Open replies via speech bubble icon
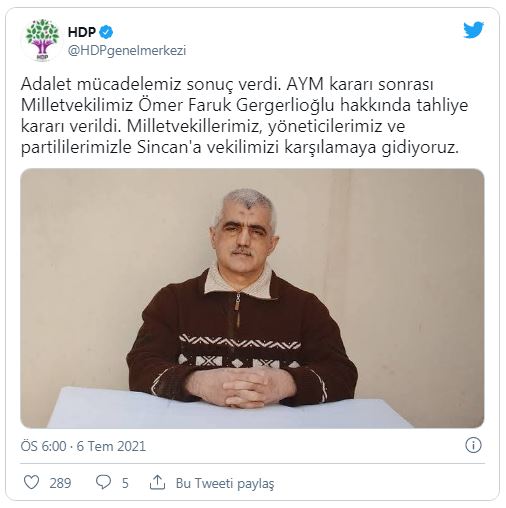The width and height of the screenshot is (506, 508). pyautogui.click(x=103, y=482)
